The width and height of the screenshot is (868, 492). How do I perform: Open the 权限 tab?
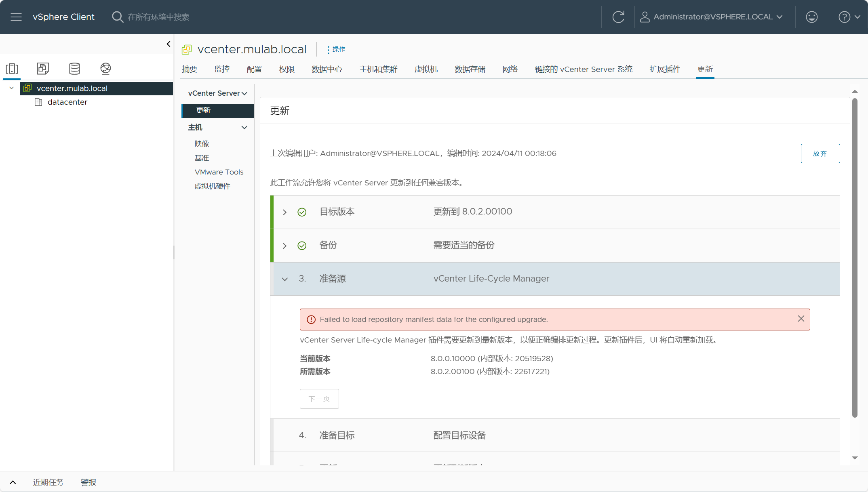pos(287,69)
